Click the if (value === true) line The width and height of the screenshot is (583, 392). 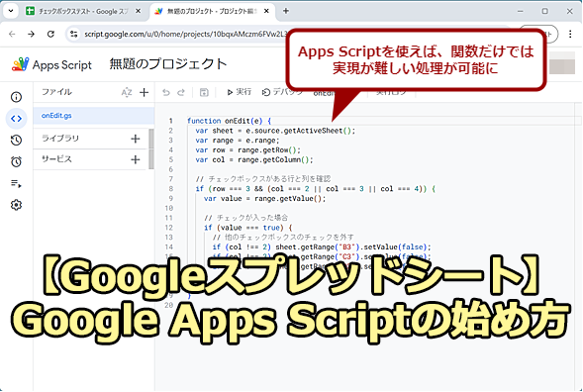(x=248, y=228)
